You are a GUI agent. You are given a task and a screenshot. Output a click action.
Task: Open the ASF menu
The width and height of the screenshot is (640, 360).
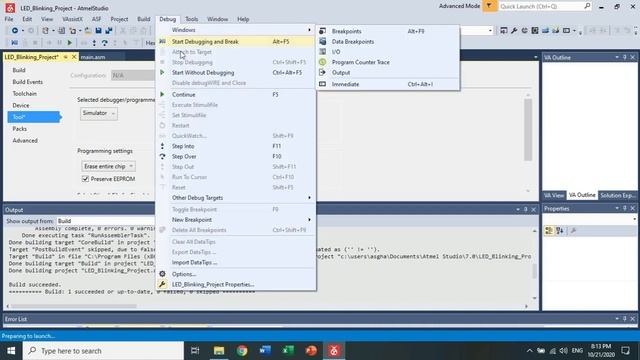[96, 19]
